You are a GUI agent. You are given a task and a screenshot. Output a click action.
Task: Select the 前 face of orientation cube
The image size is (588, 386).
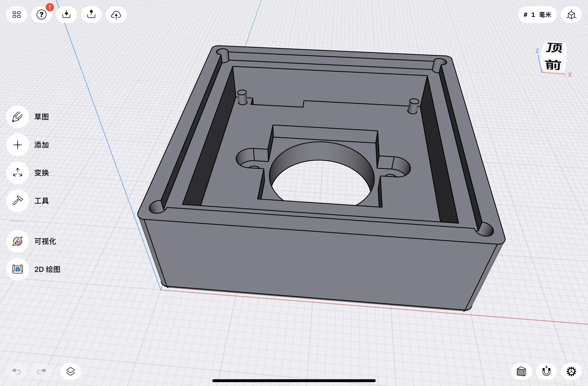coord(553,65)
